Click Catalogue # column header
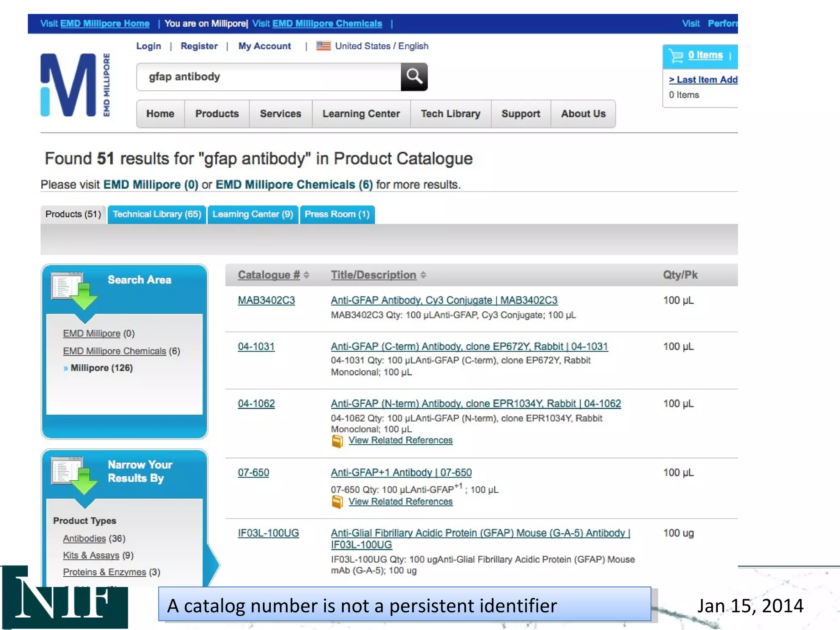 click(269, 275)
